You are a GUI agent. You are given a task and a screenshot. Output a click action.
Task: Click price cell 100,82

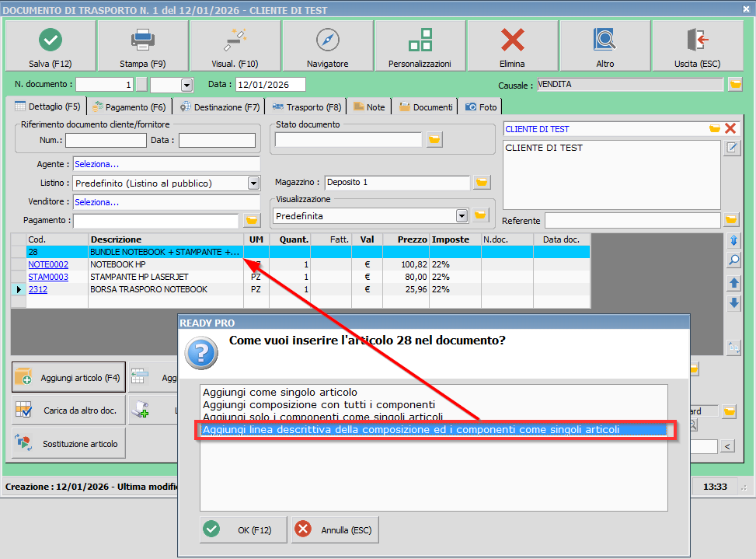coord(406,264)
